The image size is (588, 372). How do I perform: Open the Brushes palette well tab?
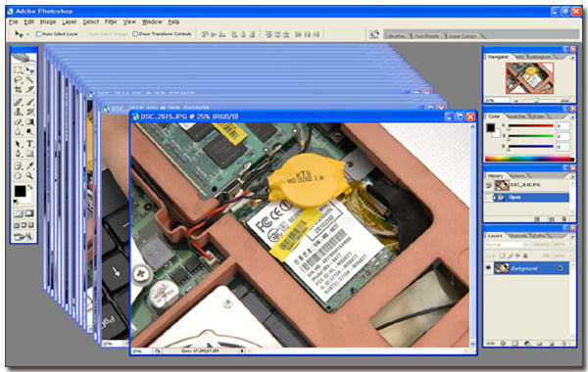(x=396, y=36)
